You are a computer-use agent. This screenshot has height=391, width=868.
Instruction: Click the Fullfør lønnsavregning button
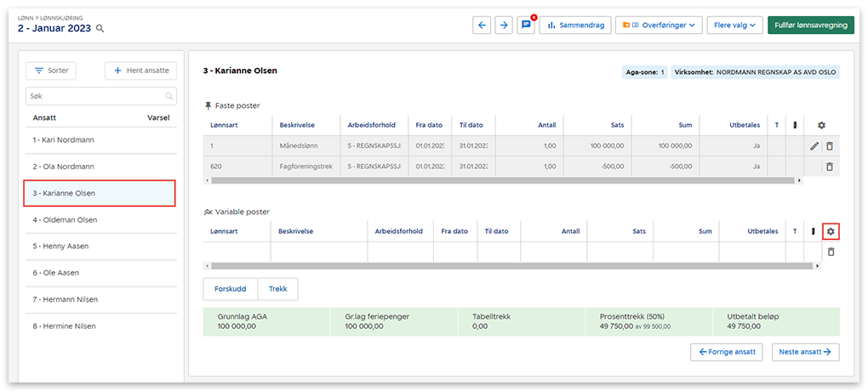pyautogui.click(x=810, y=25)
